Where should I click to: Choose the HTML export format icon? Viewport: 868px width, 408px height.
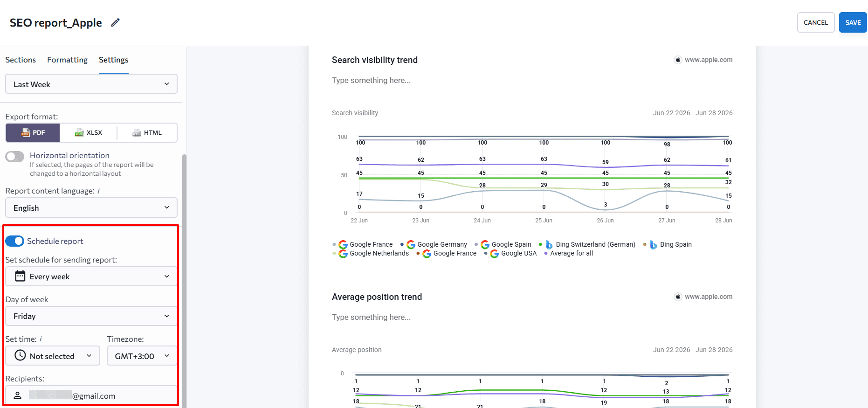(137, 133)
